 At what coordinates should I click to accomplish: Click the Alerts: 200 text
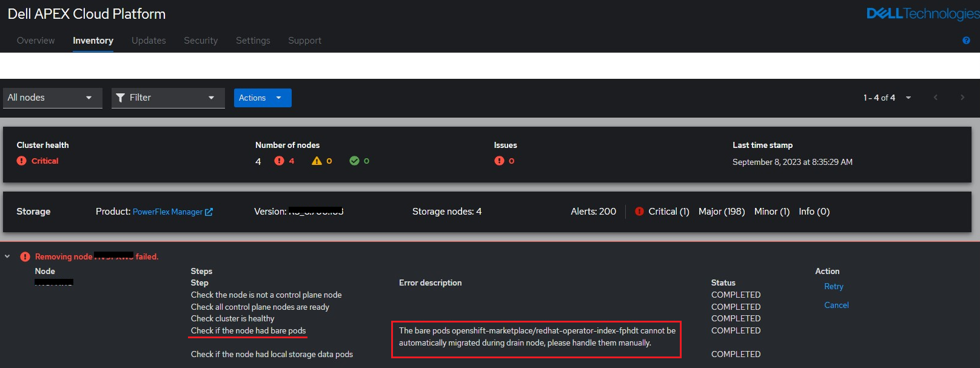coord(593,212)
